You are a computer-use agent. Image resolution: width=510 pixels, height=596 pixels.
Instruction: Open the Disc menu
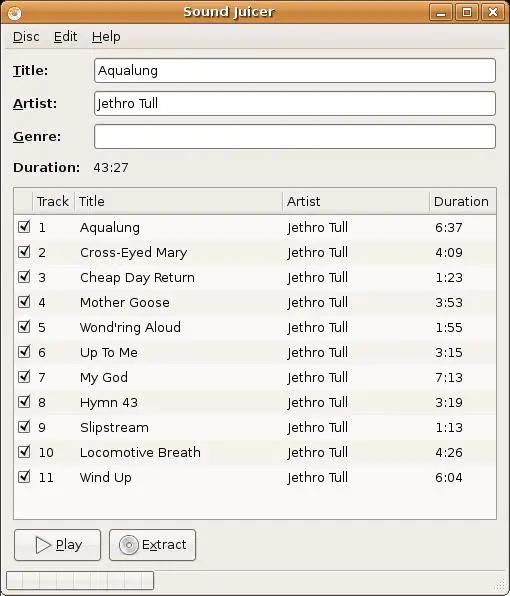click(x=26, y=36)
